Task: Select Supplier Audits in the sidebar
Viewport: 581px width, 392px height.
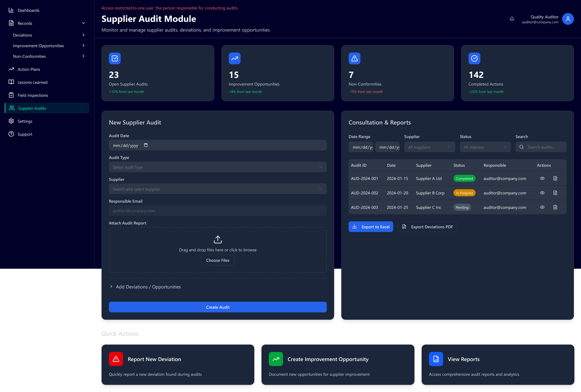Action: (47, 108)
